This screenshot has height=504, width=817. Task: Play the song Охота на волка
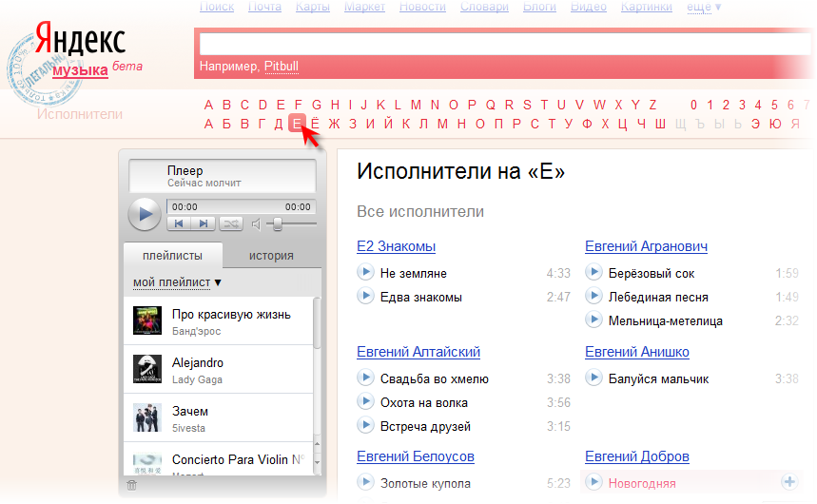[x=365, y=401]
